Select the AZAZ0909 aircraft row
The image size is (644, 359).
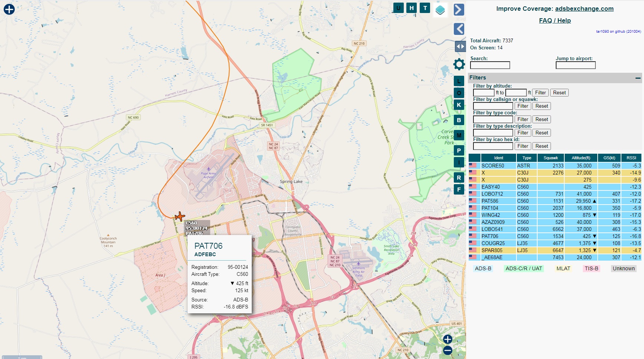click(x=555, y=222)
